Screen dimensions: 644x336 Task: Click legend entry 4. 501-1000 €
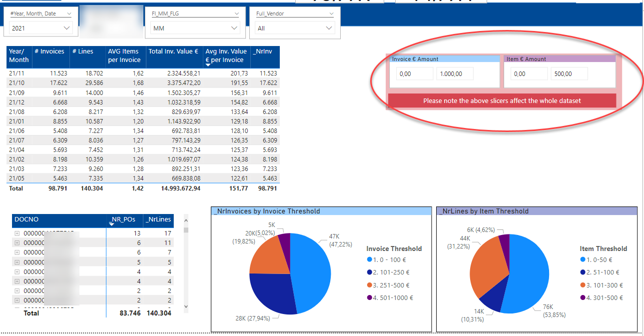click(x=391, y=298)
